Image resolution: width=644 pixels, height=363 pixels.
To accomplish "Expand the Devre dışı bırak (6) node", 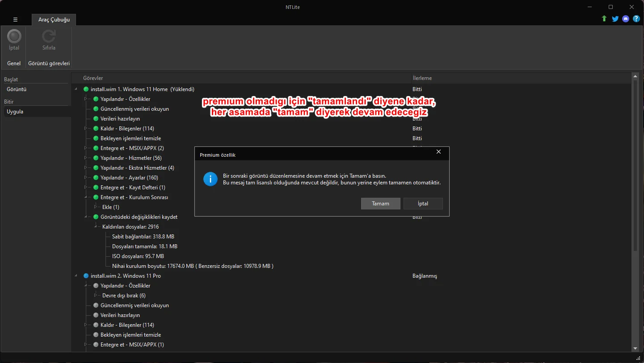I will click(x=96, y=296).
